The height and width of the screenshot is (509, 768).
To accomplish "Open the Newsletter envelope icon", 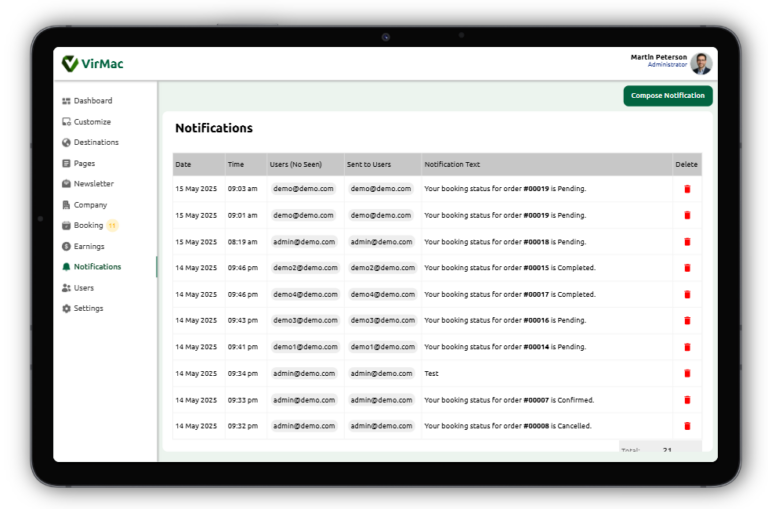I will pos(66,184).
